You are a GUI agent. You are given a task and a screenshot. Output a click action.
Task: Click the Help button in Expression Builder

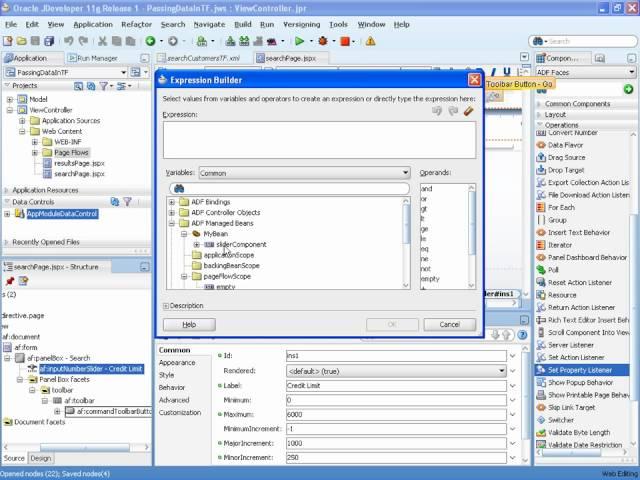(x=189, y=324)
